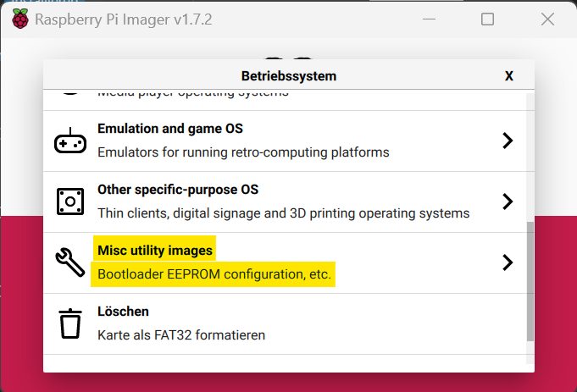Viewport: 577px width, 392px height.
Task: Choose the Emulation and game OS title
Action: (170, 129)
